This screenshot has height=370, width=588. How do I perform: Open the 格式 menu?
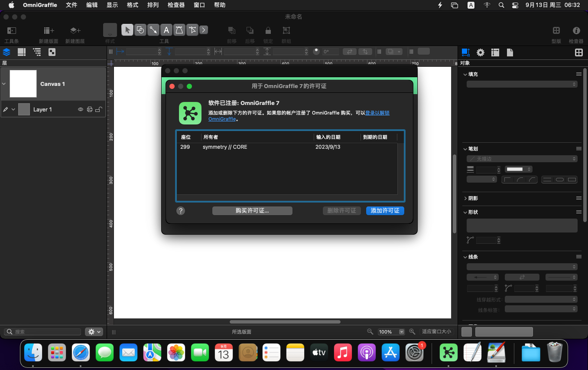pos(133,5)
